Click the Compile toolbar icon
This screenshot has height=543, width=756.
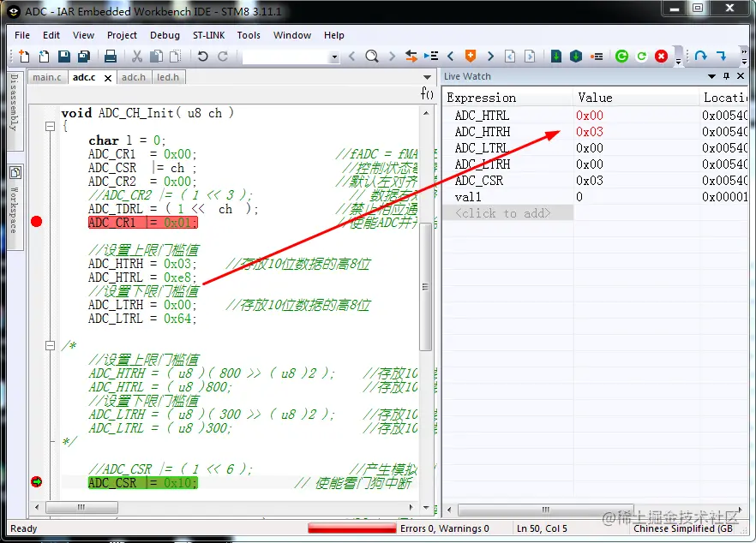click(x=556, y=57)
